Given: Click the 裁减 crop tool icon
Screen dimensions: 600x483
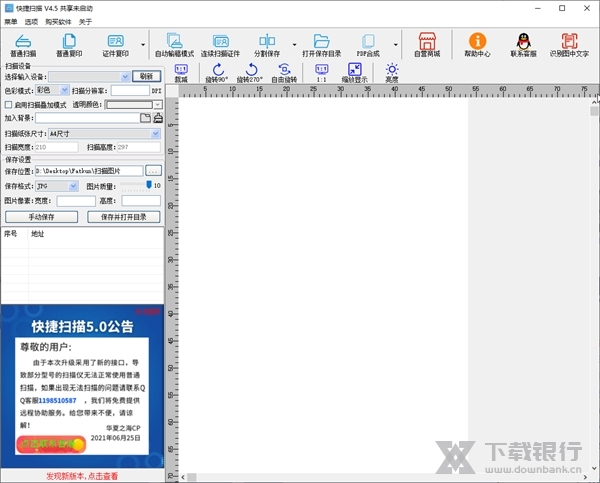Looking at the screenshot, I should pos(181,71).
